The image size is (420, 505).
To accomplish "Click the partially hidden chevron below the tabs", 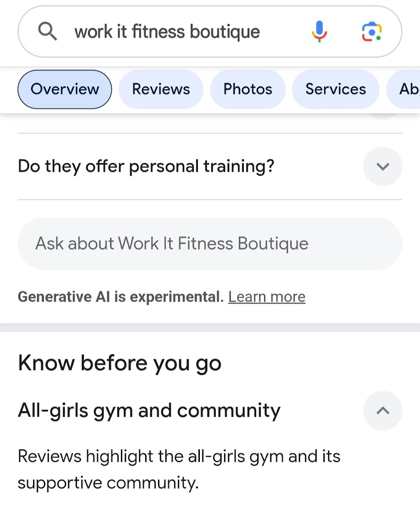I will 382,116.
